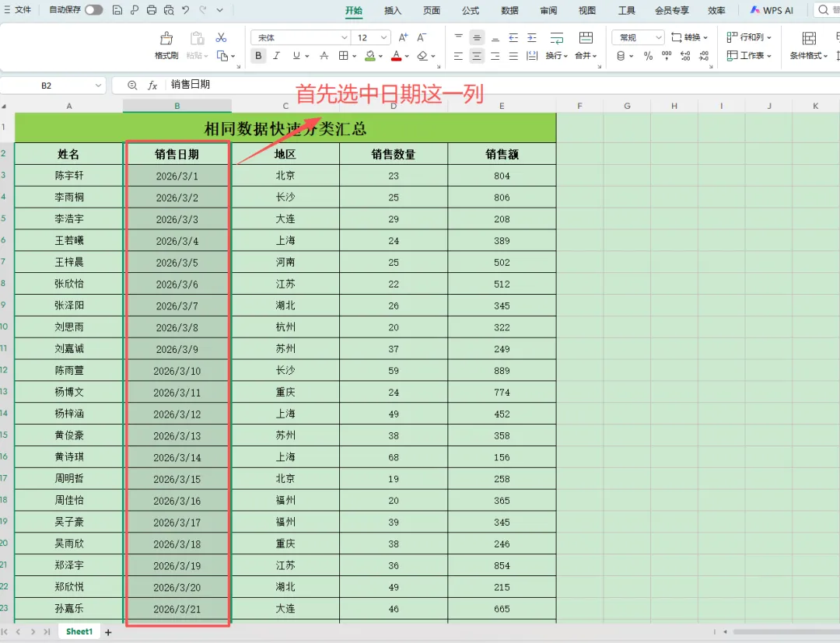Click the Print icon in the quick-access bar
The image size is (840, 643).
tap(152, 9)
